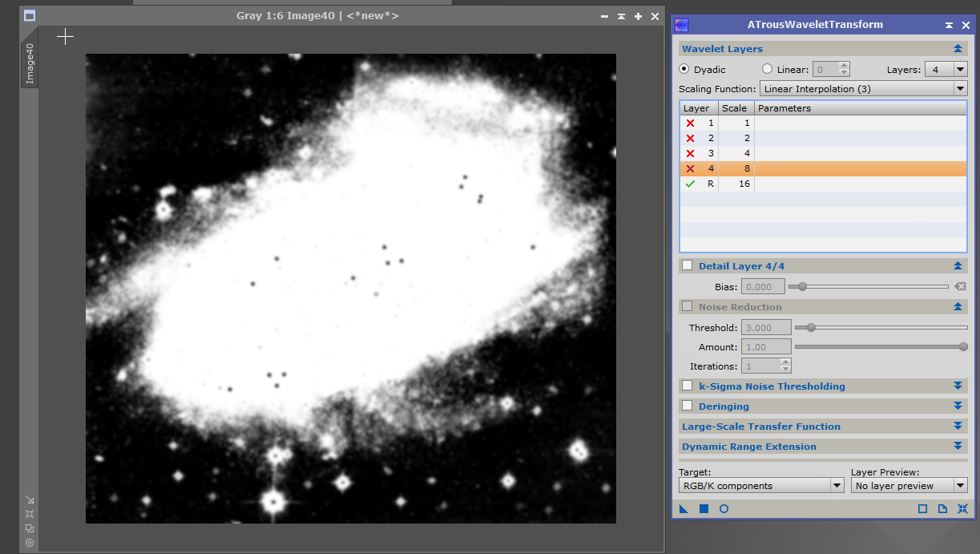
Task: Disable wavelet layer 4 via its red X
Action: 690,168
